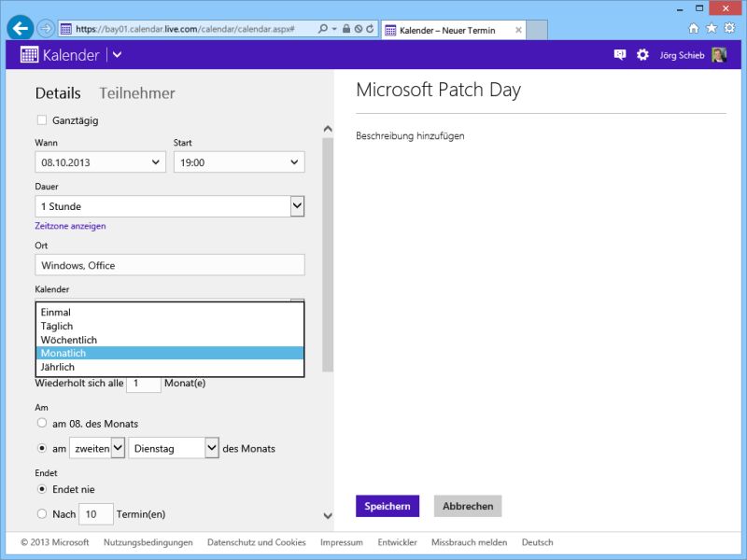Click Jörg Schieb profile picture

pyautogui.click(x=719, y=55)
